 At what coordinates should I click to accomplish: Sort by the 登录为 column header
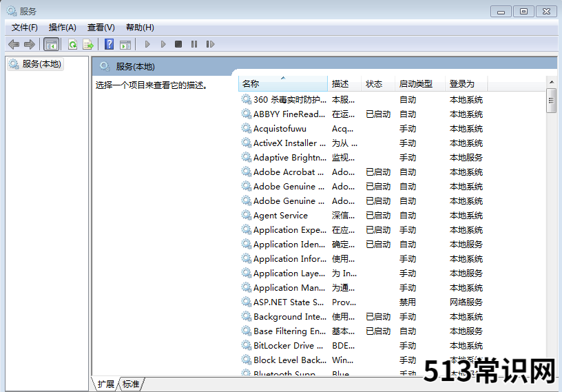(466, 84)
